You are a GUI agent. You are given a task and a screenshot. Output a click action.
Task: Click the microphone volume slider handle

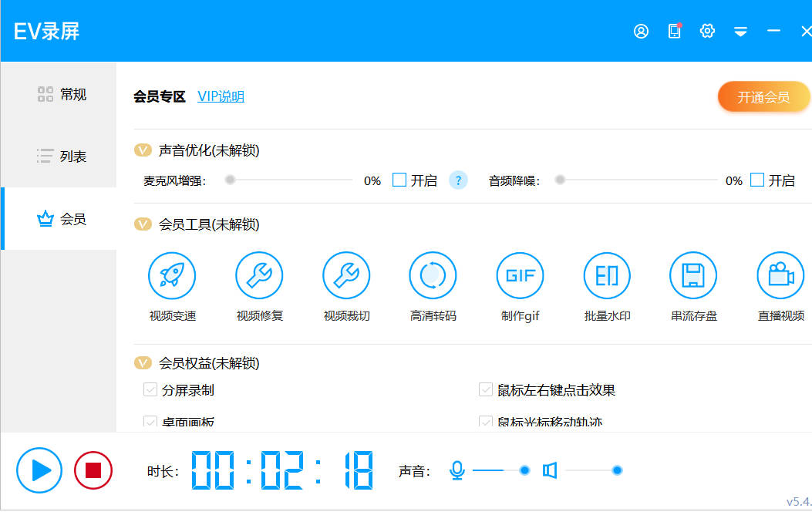pyautogui.click(x=524, y=470)
